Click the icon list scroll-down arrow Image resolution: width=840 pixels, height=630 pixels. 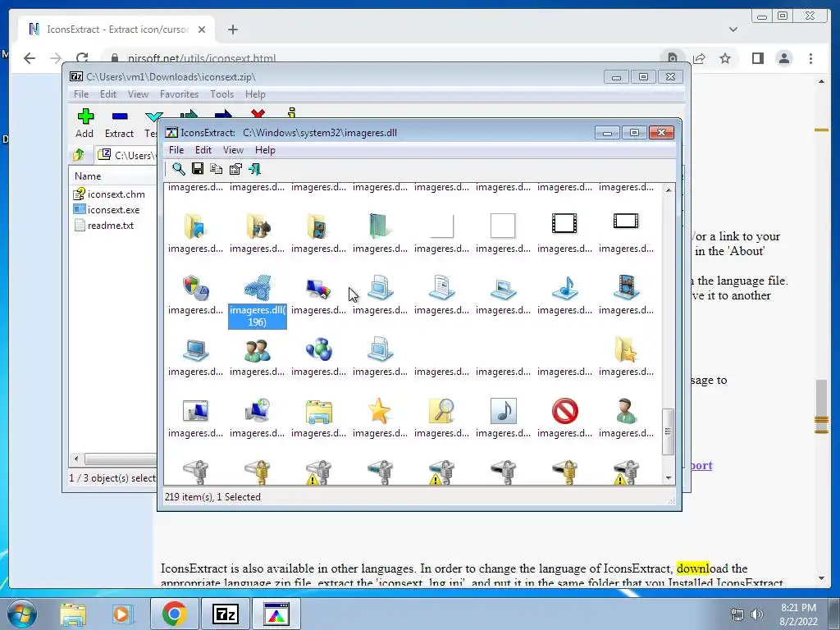click(x=668, y=478)
